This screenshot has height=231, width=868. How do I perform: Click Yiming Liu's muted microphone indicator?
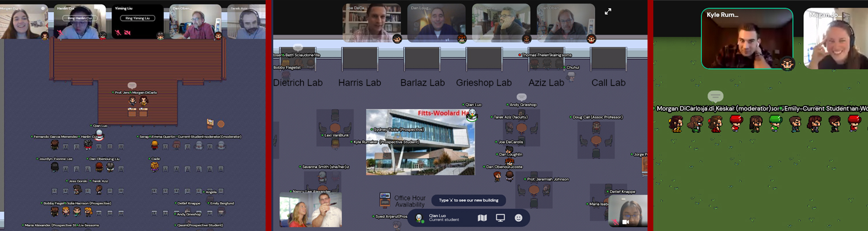click(x=118, y=33)
